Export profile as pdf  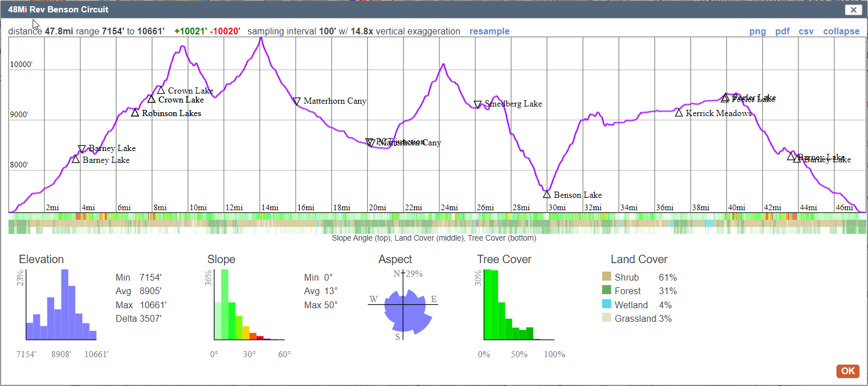[782, 32]
